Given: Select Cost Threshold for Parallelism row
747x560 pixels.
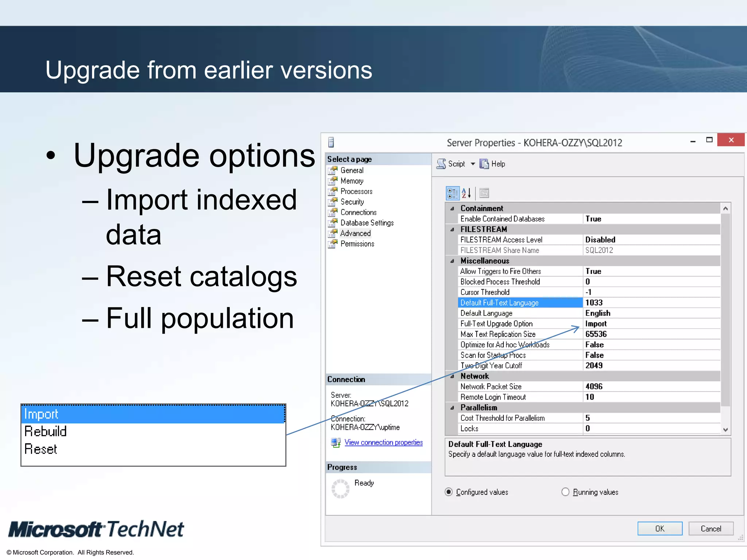Looking at the screenshot, I should [x=589, y=418].
